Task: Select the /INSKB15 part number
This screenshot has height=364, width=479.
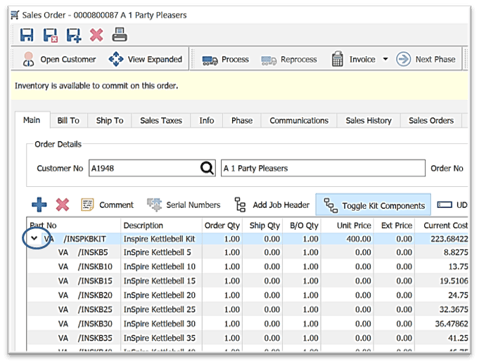Action: coord(95,281)
